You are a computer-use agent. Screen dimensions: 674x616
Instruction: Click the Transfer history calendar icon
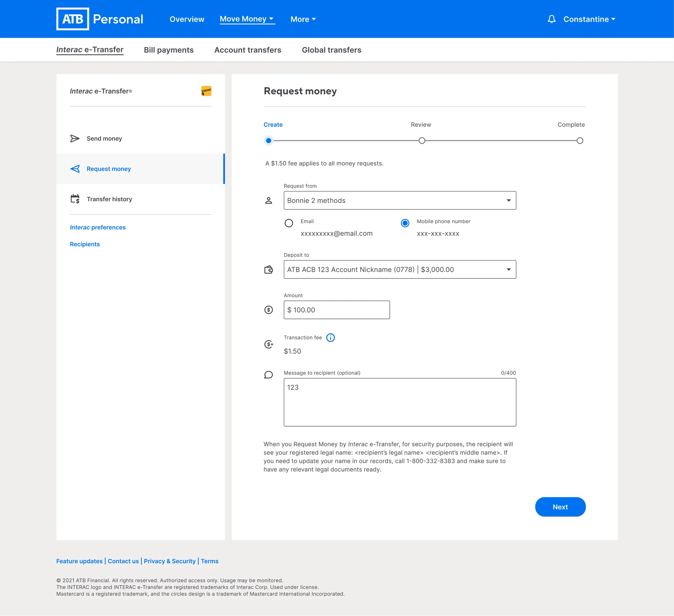click(x=75, y=199)
